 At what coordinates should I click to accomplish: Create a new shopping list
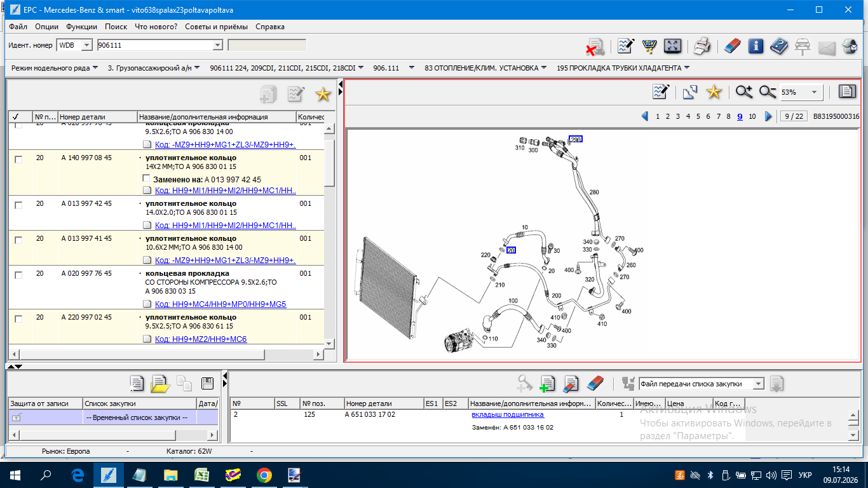tap(137, 383)
